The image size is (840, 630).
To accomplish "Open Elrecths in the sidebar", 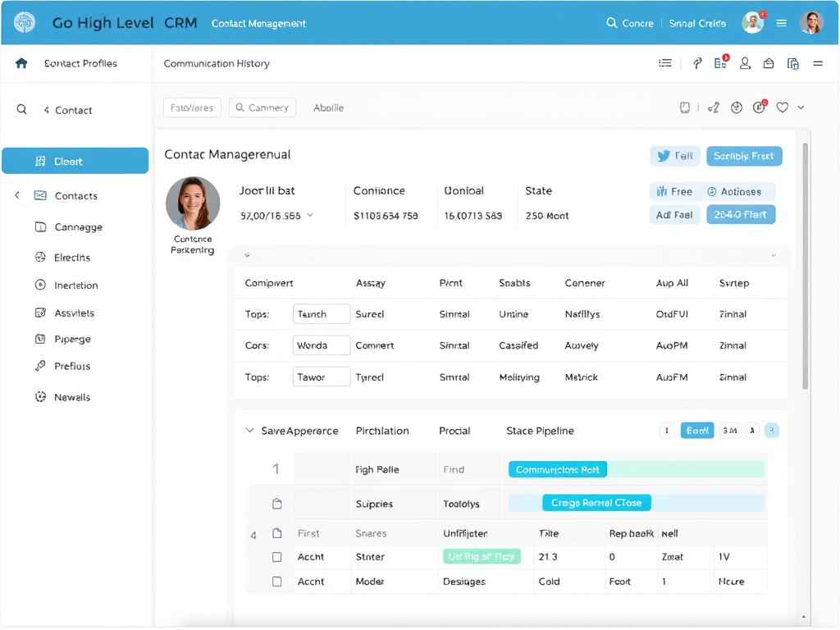I will pos(72,257).
